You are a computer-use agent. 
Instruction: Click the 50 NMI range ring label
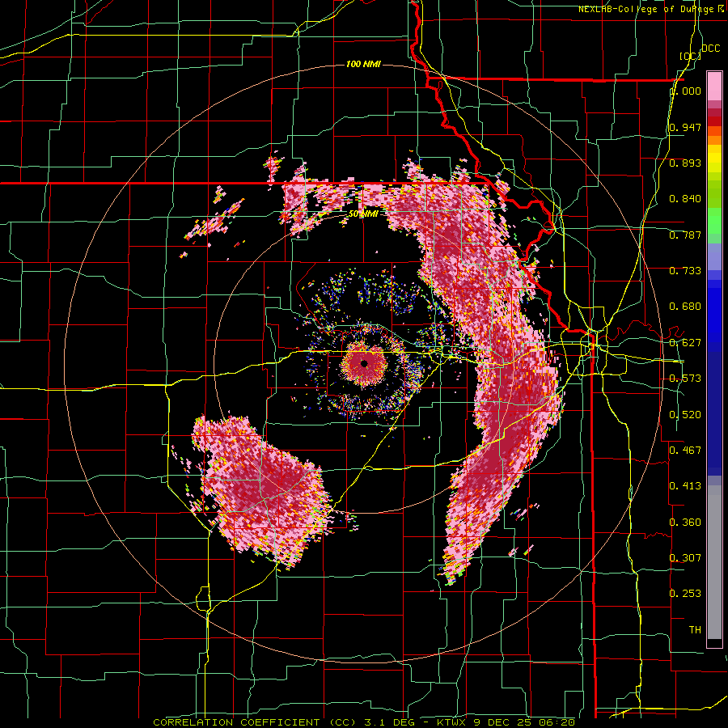(363, 214)
